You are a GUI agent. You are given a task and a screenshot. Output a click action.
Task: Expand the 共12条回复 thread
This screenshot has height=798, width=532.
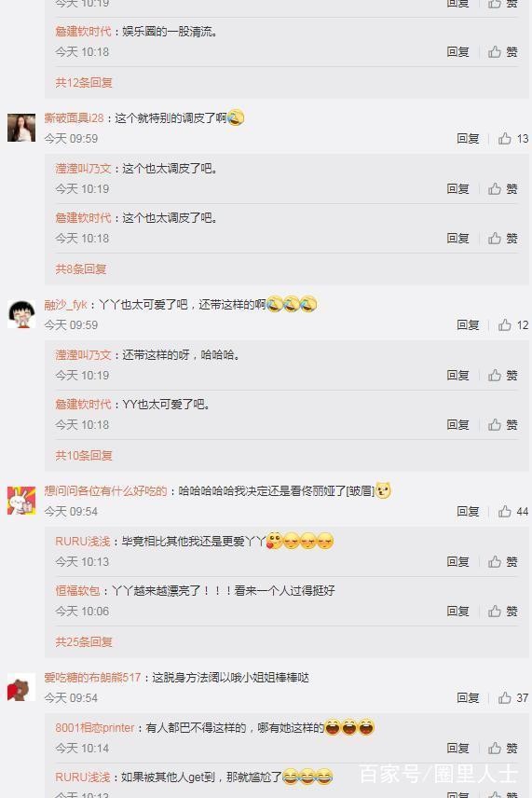(84, 82)
